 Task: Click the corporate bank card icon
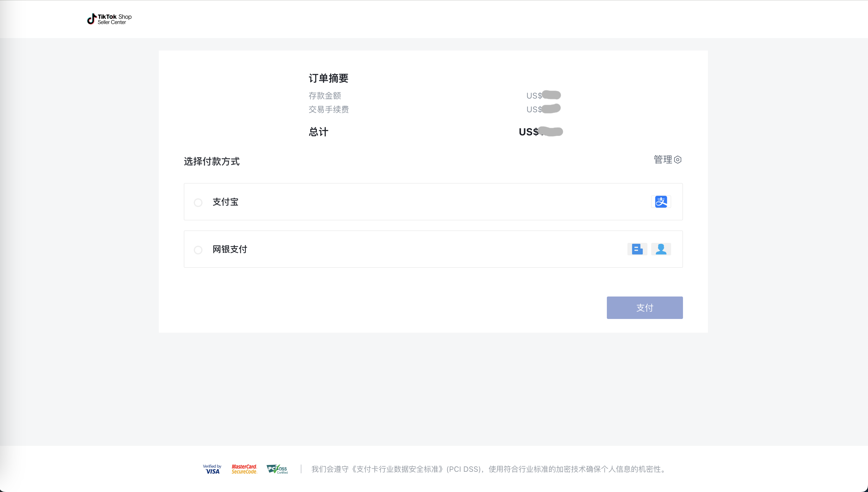(637, 249)
